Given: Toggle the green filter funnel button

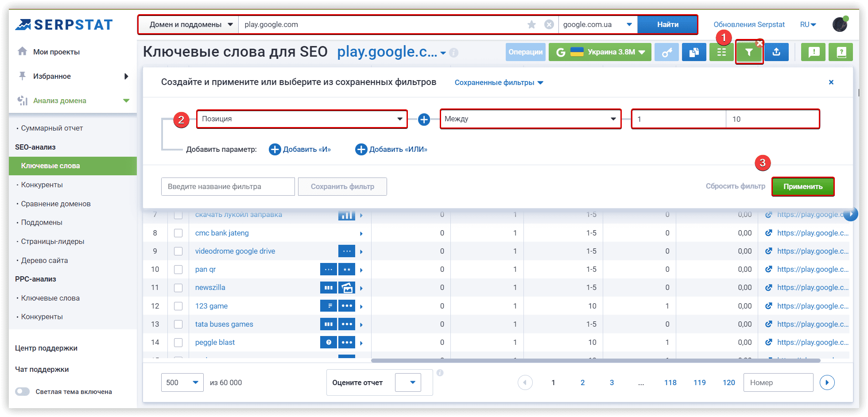Looking at the screenshot, I should (x=749, y=52).
